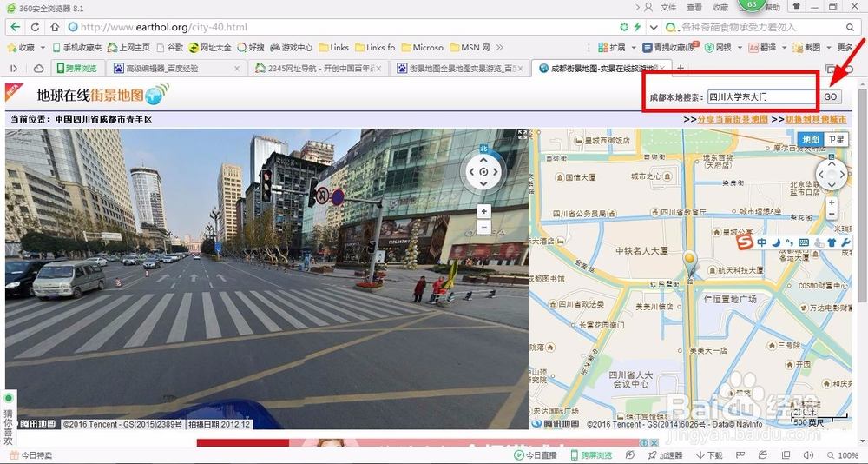Open the 网银 online banking extension
Screen dimensions: 868x464
718,48
